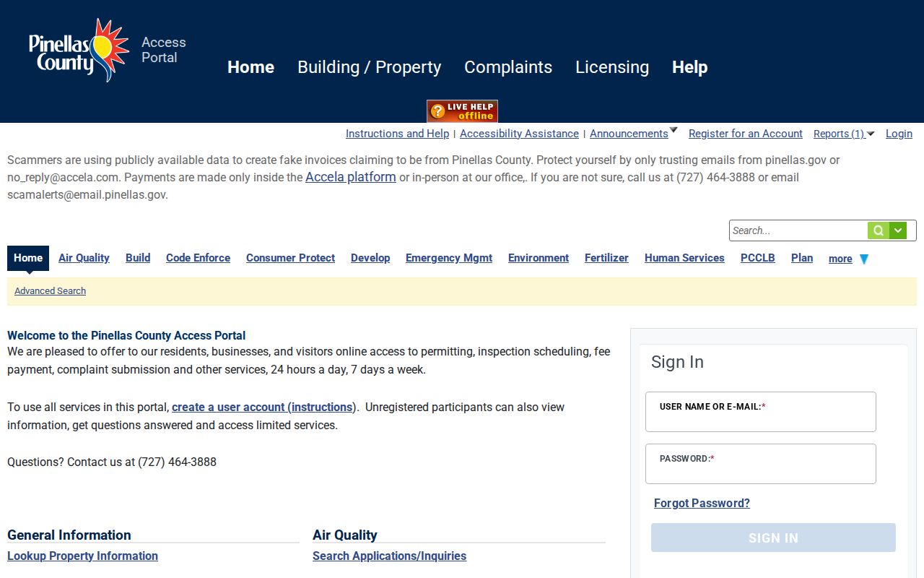Open Search Applications/Inquiries link
The height and width of the screenshot is (578, 924).
(x=389, y=556)
